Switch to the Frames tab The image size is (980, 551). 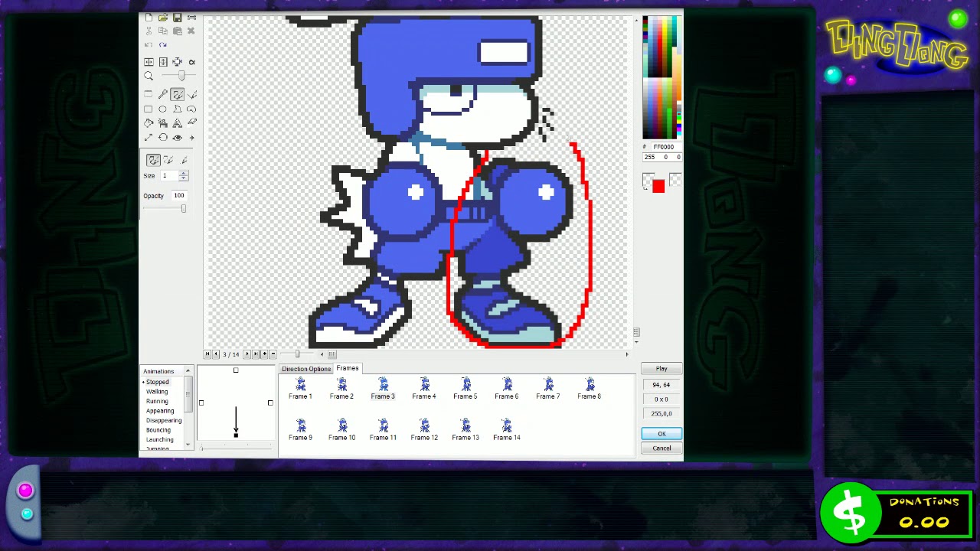[x=347, y=368]
